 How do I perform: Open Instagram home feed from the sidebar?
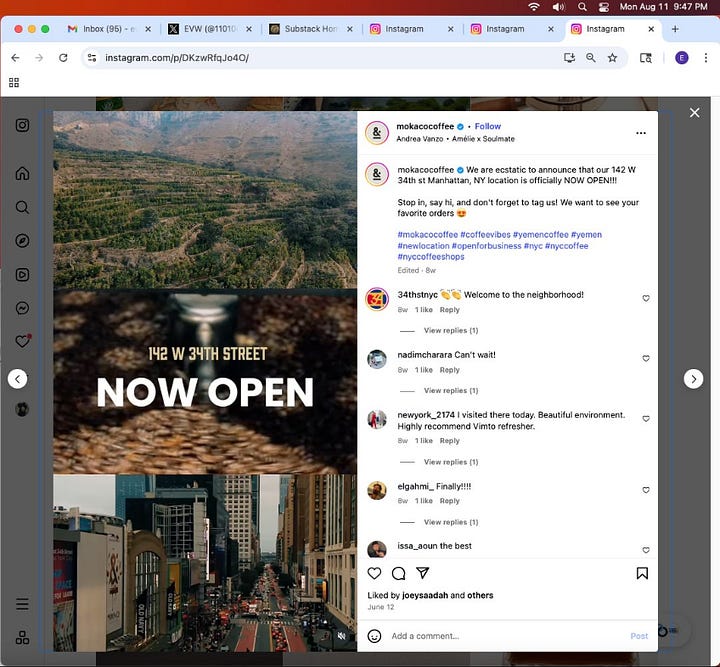pos(22,173)
